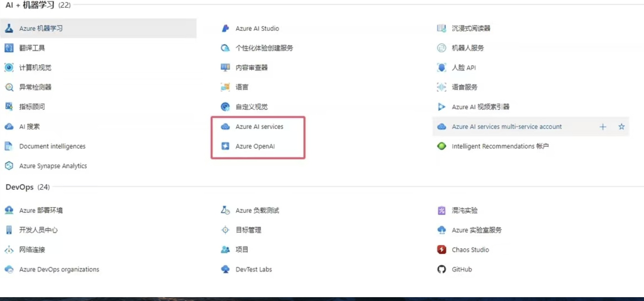Open Azure AI services link
This screenshot has height=301, width=644.
[x=259, y=127]
